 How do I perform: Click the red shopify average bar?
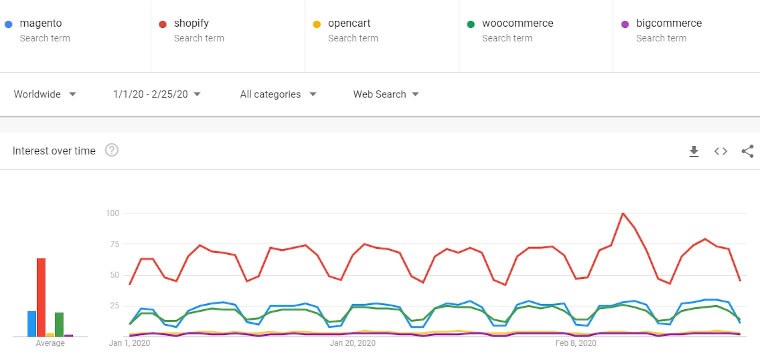[41, 297]
